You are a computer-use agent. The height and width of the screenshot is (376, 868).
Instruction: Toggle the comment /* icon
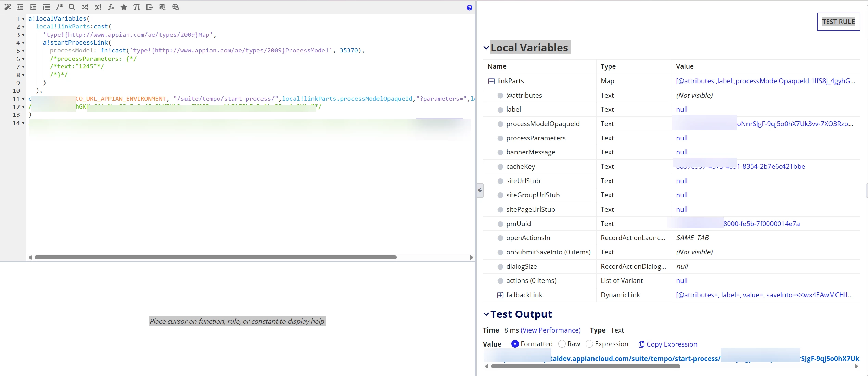click(x=59, y=7)
